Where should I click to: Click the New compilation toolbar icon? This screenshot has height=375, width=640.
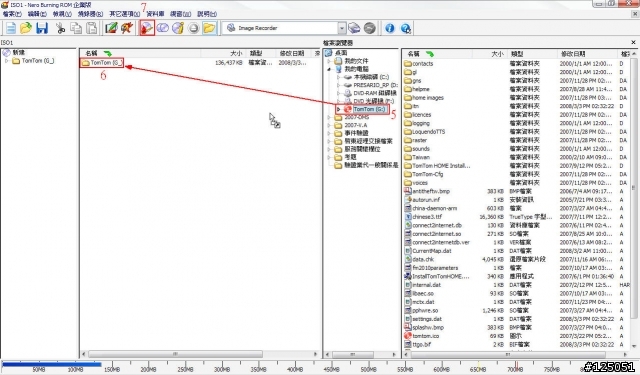click(11, 28)
